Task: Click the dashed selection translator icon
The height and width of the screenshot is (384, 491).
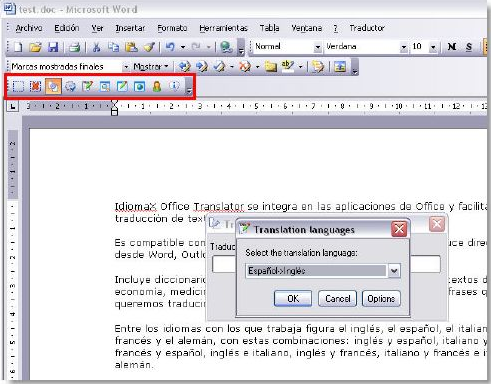Action: pos(18,87)
